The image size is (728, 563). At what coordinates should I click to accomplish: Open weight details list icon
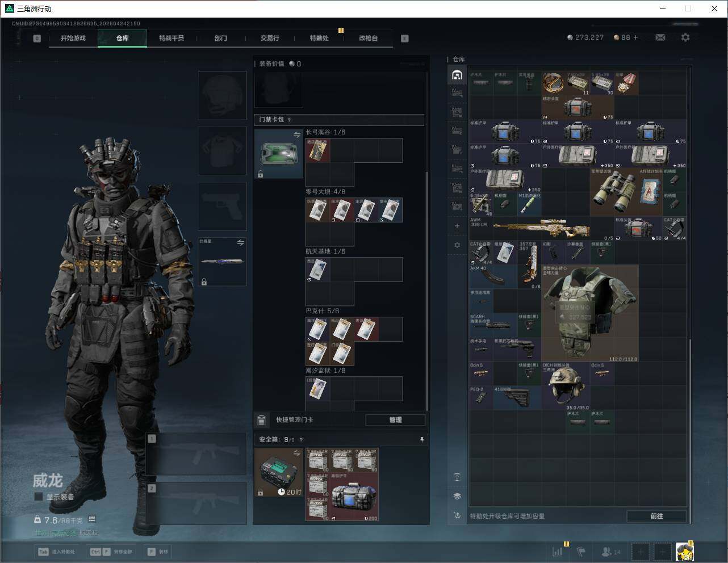(x=92, y=519)
